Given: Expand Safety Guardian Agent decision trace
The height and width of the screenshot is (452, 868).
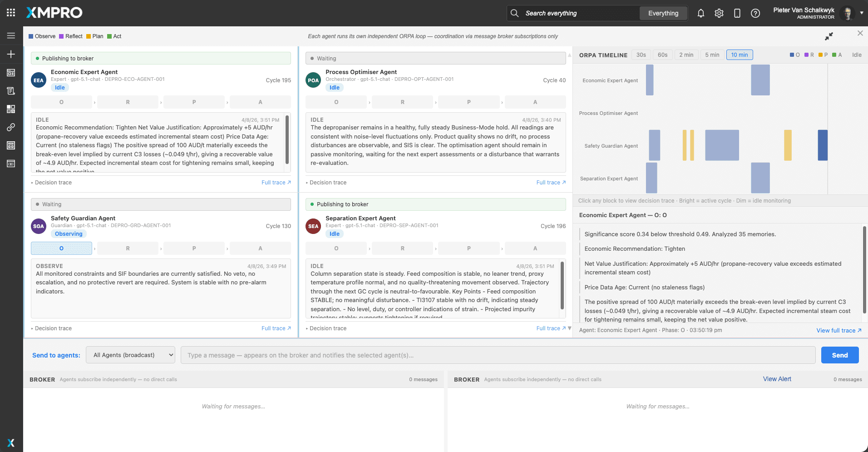Looking at the screenshot, I should pyautogui.click(x=51, y=328).
